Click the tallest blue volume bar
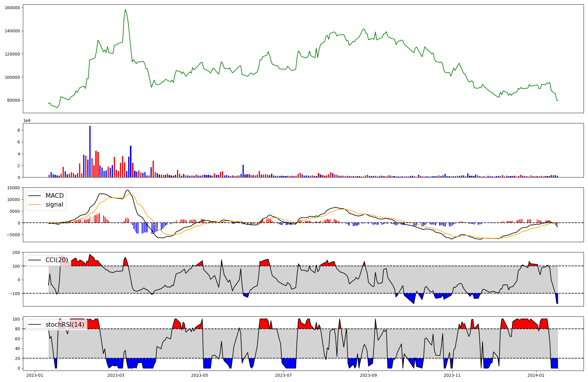This screenshot has height=382, width=588. point(90,151)
